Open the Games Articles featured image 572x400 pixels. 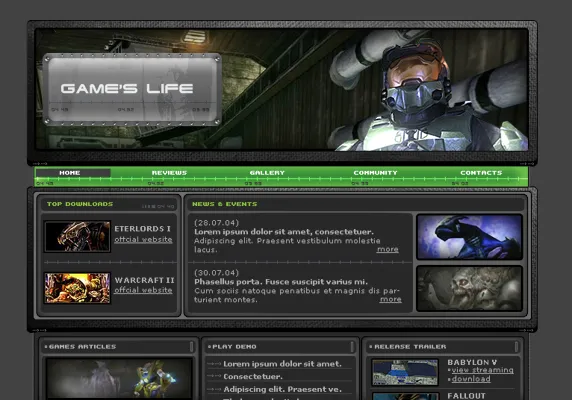click(119, 379)
